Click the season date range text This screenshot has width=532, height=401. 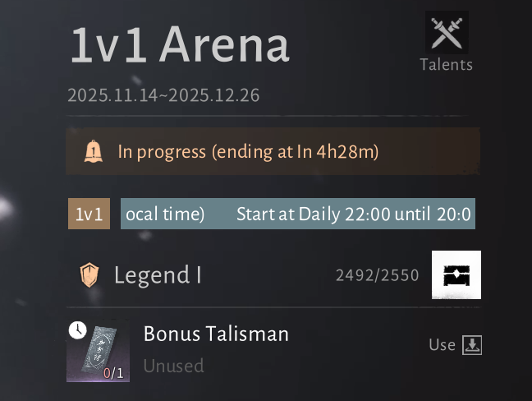(163, 95)
